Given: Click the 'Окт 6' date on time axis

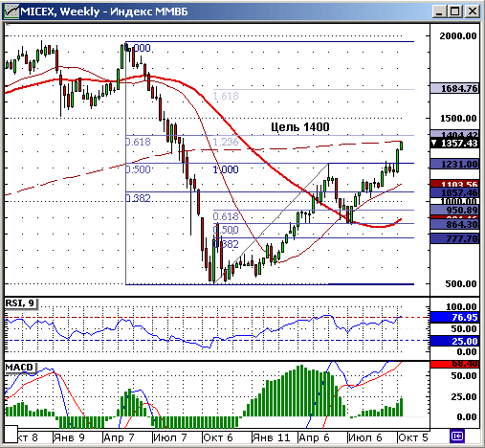Looking at the screenshot, I should [x=218, y=437].
